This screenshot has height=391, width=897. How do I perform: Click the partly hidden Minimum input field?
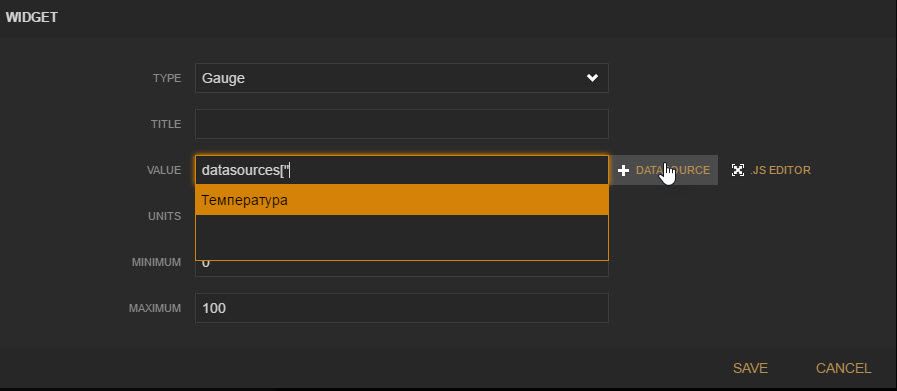402,268
